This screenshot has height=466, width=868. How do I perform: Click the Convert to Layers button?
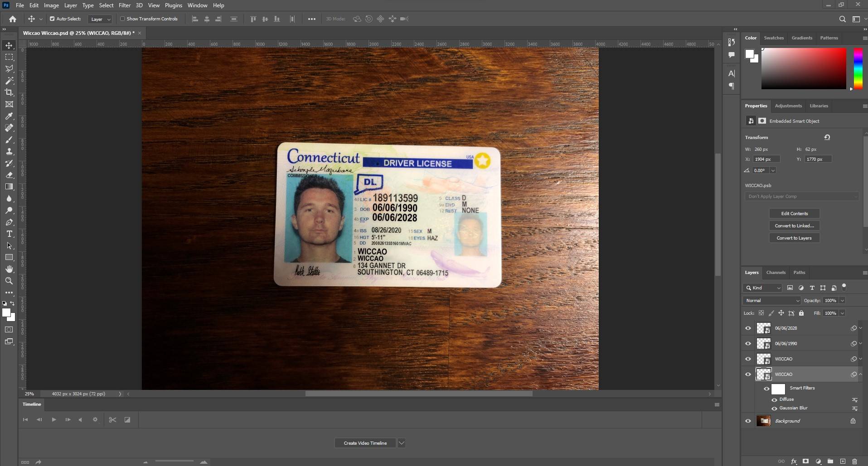pos(794,238)
